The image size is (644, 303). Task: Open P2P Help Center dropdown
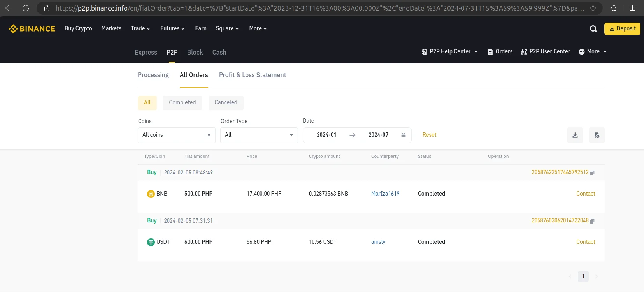pyautogui.click(x=449, y=51)
